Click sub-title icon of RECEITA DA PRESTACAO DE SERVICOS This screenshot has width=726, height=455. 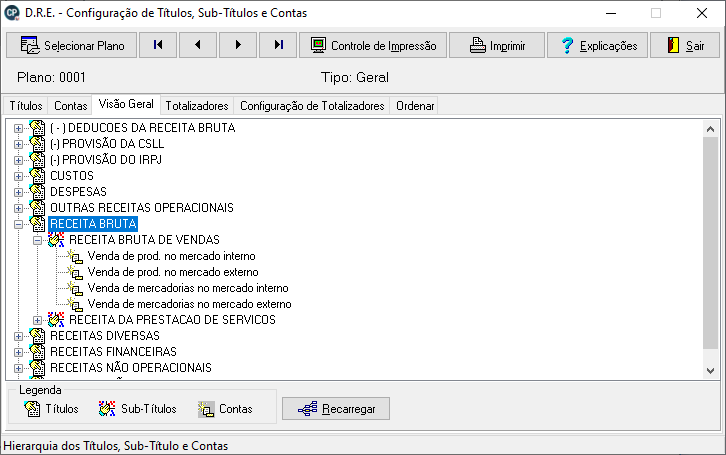pos(56,320)
